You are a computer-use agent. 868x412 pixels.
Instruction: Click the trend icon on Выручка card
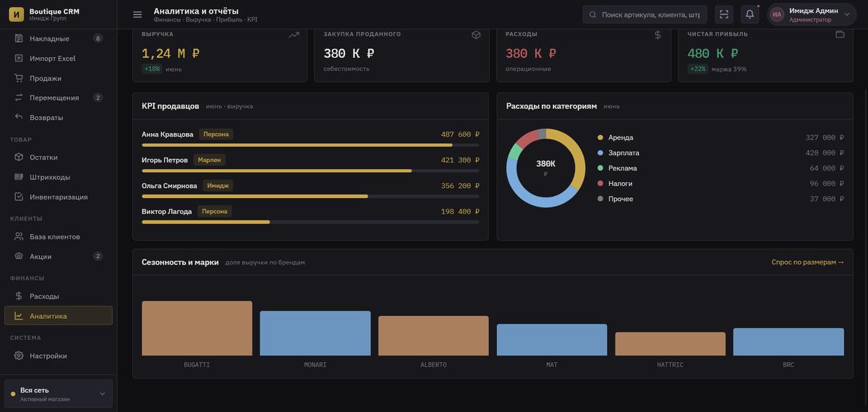294,35
